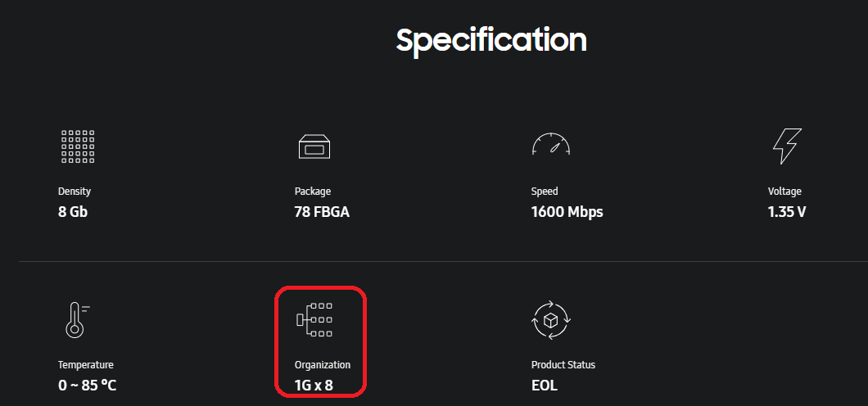Click the Density grid icon
868x406 pixels.
tap(78, 146)
